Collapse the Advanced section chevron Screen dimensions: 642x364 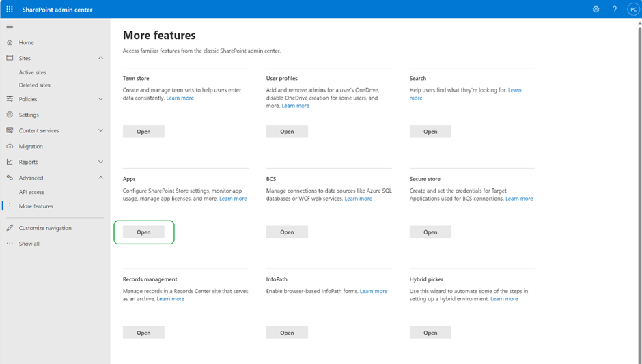click(100, 178)
